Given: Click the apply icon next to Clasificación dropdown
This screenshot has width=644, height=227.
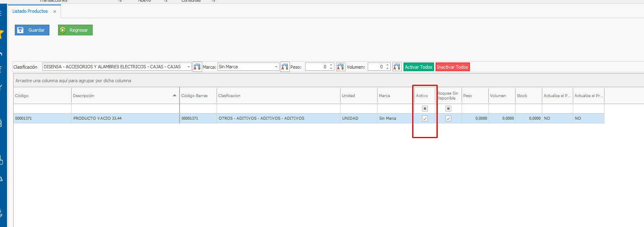Looking at the screenshot, I should click(x=198, y=67).
